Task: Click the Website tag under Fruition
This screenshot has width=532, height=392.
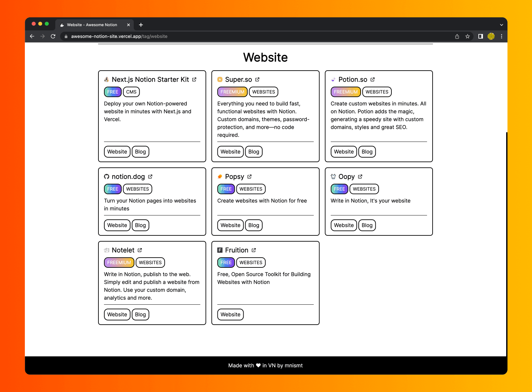Action: point(230,315)
